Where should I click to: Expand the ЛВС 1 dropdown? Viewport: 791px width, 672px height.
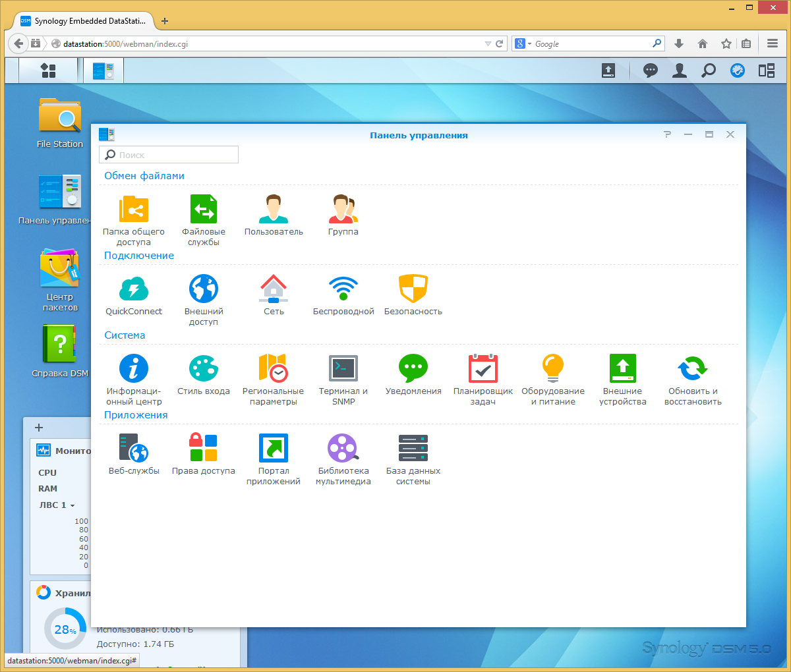coord(57,505)
